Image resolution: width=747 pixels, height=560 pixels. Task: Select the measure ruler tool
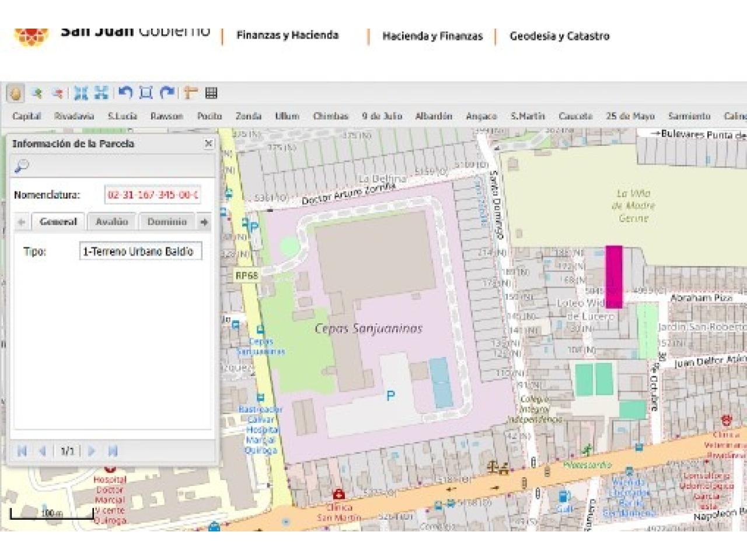point(190,93)
